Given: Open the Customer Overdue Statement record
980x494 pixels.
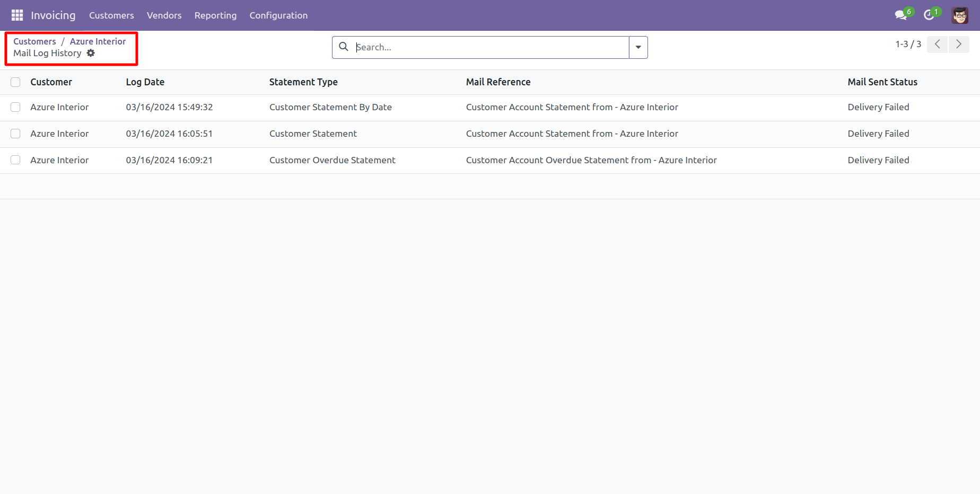Looking at the screenshot, I should click(332, 160).
